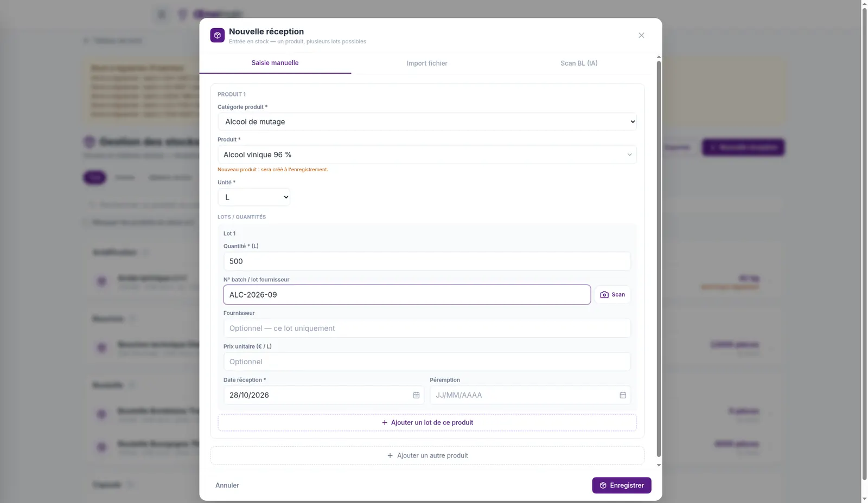Open the Produit combo box
The height and width of the screenshot is (503, 868).
427,154
